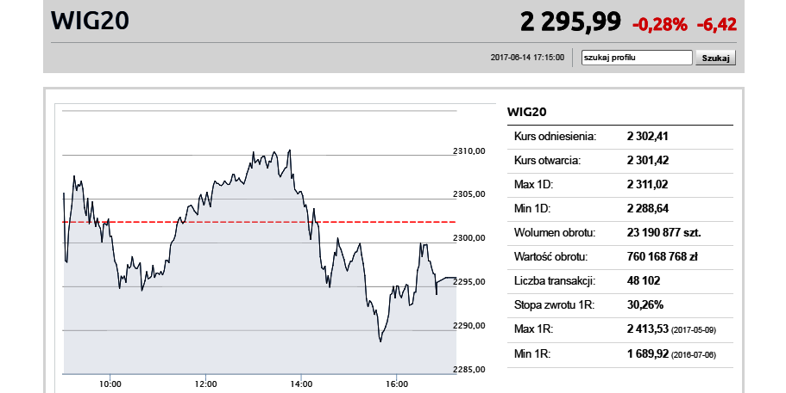Click the chart low near 2288
Viewport: 786px width, 393px height.
[380, 340]
